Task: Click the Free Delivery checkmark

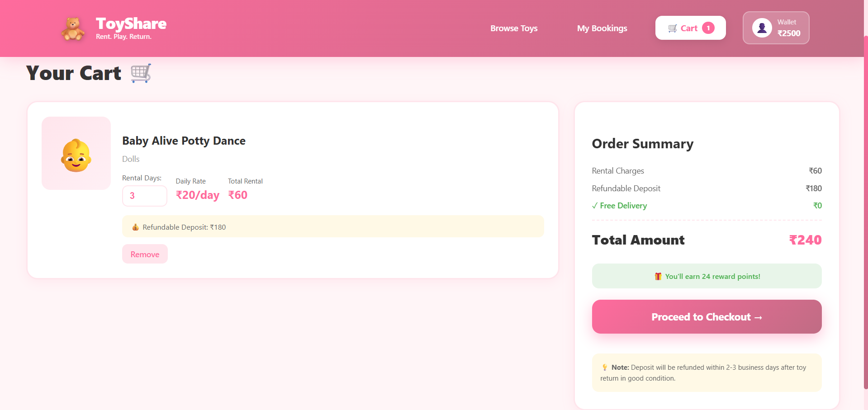Action: click(594, 206)
